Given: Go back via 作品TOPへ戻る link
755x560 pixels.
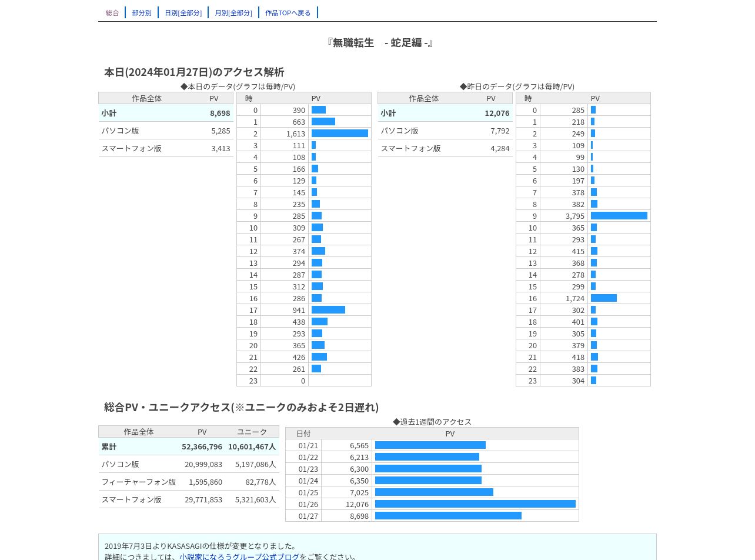Looking at the screenshot, I should 288,12.
